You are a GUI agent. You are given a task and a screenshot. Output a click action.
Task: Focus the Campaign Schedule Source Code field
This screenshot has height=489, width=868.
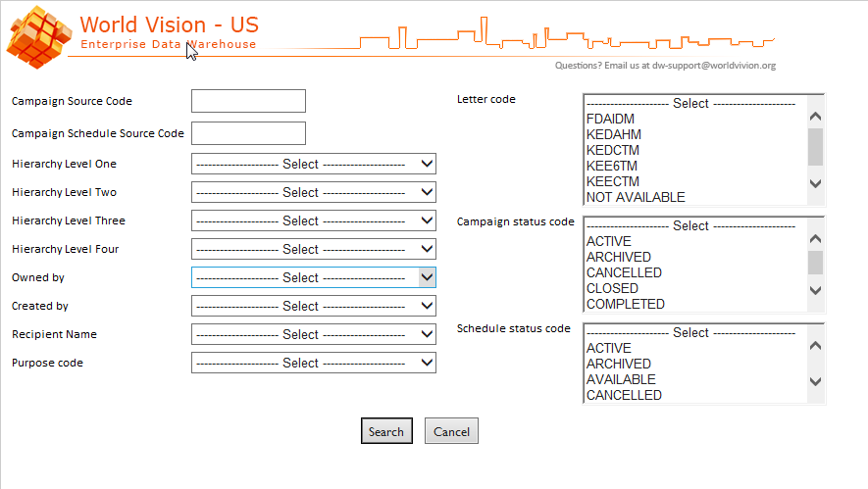coord(248,133)
